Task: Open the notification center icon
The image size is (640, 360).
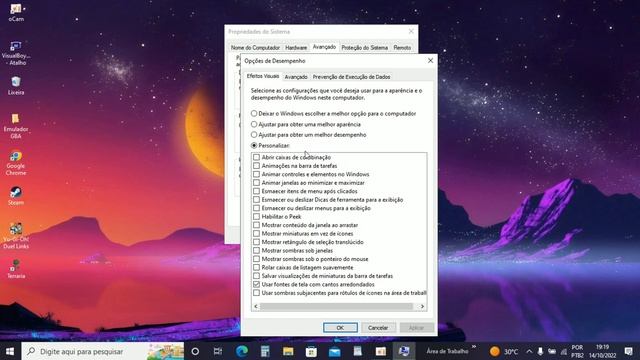Action: [629, 351]
